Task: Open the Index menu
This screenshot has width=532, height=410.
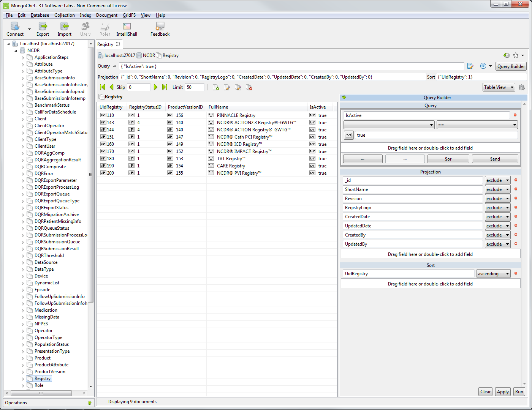Action: pos(85,15)
